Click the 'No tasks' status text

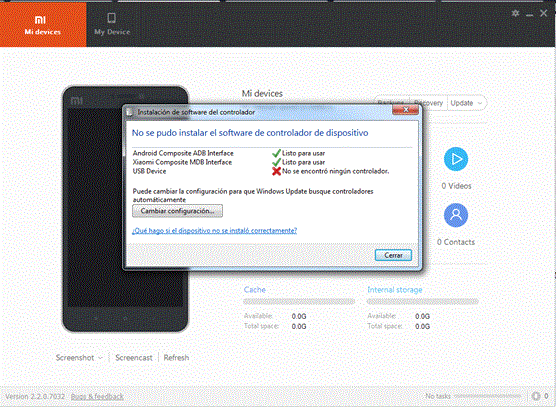pos(438,396)
